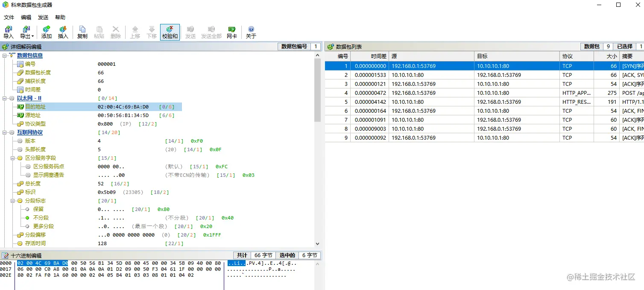
Task: Click the 0x5b09 identification value
Action: click(107, 192)
